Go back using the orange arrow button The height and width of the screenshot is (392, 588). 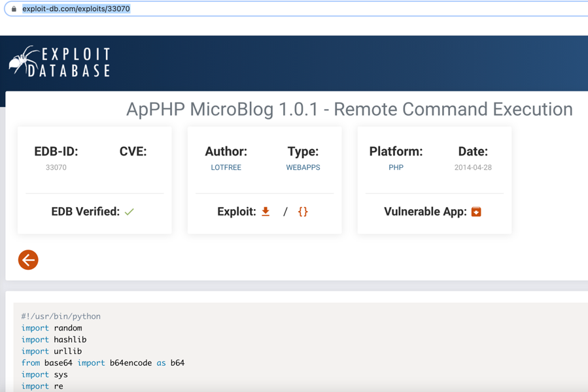coord(28,260)
